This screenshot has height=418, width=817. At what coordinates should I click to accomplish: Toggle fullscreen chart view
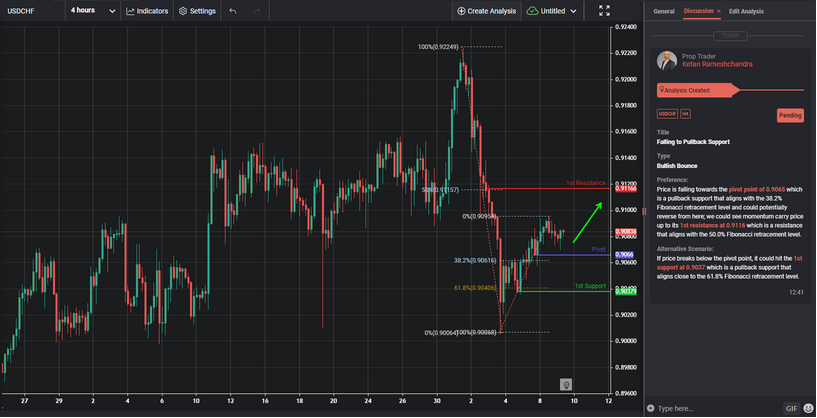pos(604,11)
